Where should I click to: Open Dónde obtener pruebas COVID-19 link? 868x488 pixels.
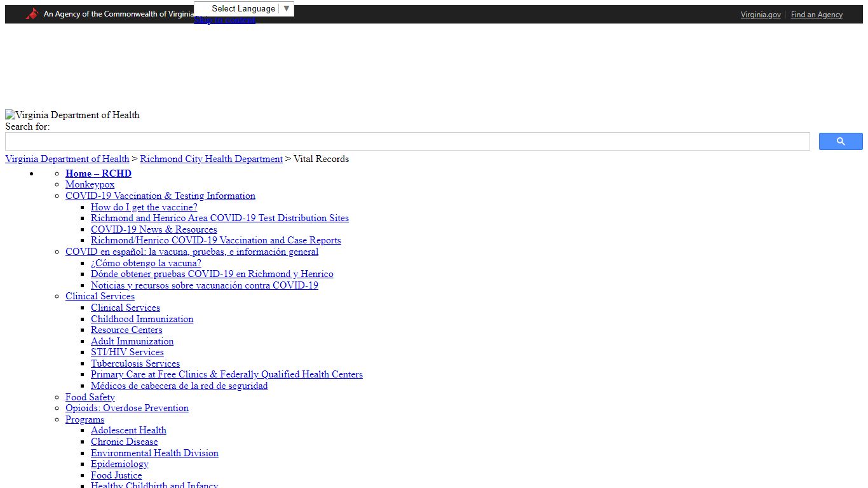[x=212, y=274]
